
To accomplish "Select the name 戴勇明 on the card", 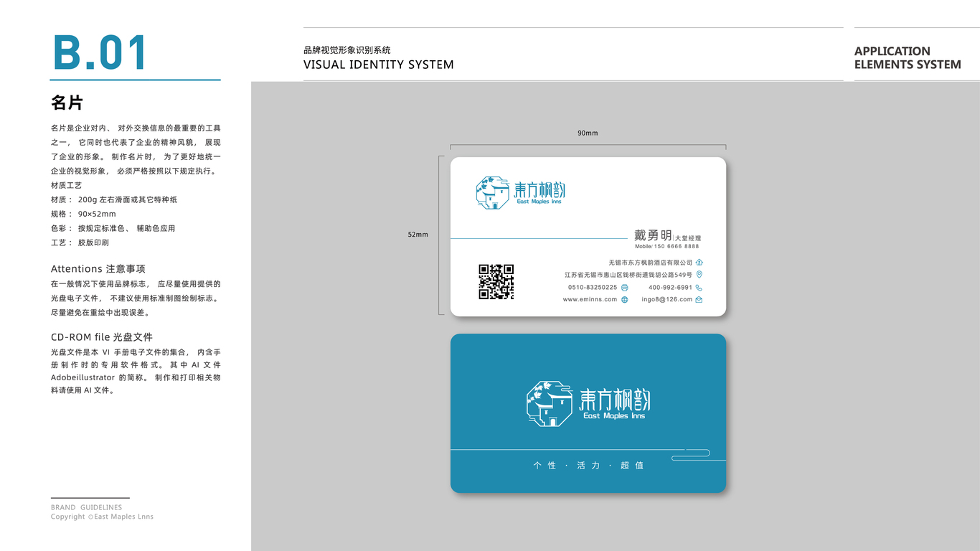I will click(653, 235).
